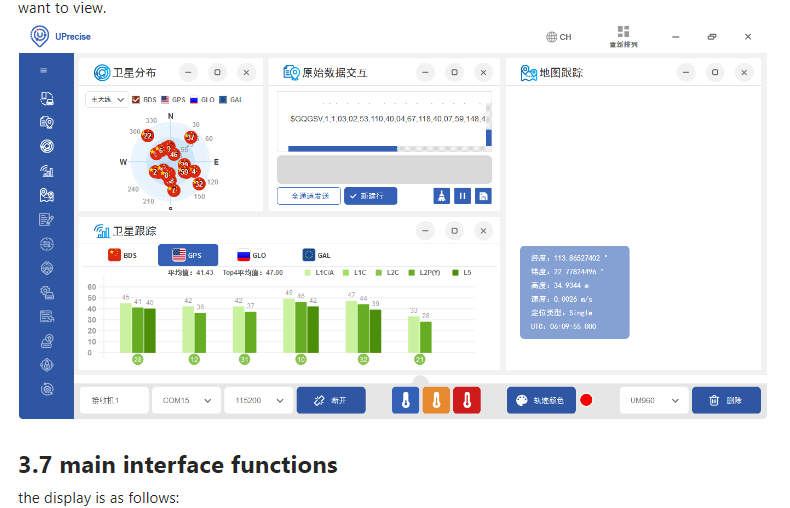Click the list-document sidebar icon
Screen dimensions: 790x508
[x=47, y=316]
